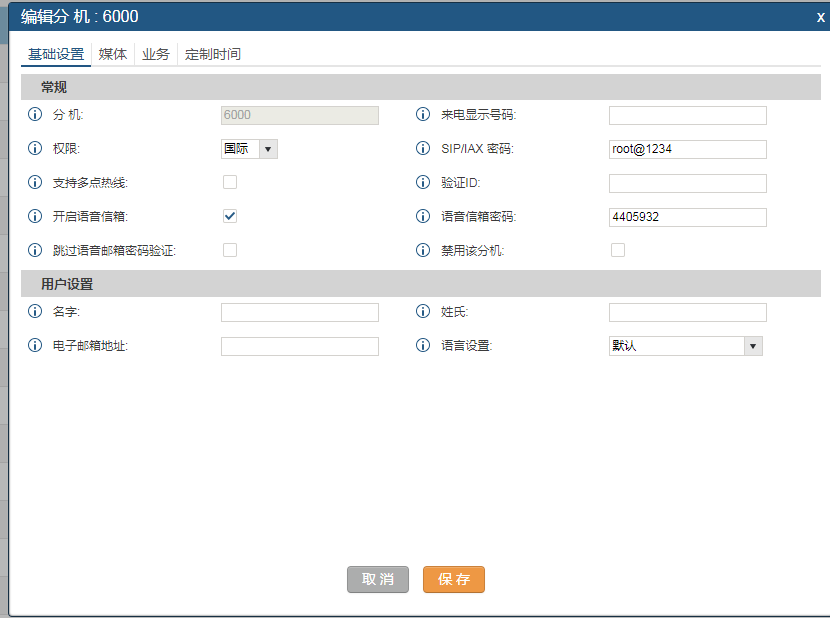Enable the 支持多点热线 checkbox
Viewport: 830px width, 618px height.
[x=230, y=182]
